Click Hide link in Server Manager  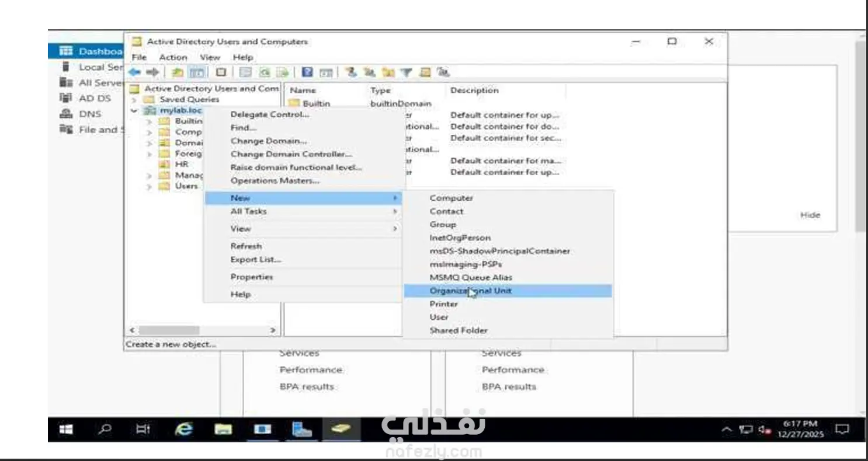coord(810,215)
